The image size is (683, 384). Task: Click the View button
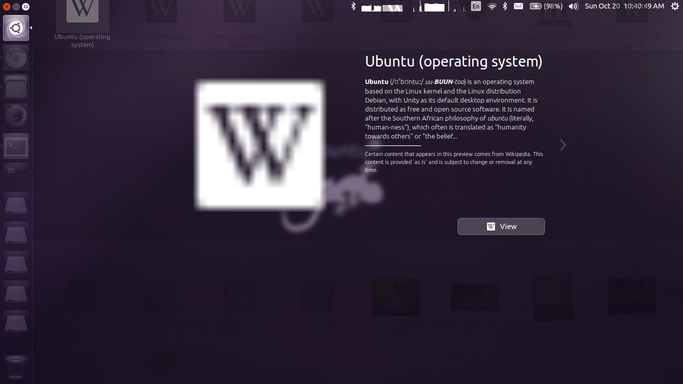pyautogui.click(x=501, y=226)
